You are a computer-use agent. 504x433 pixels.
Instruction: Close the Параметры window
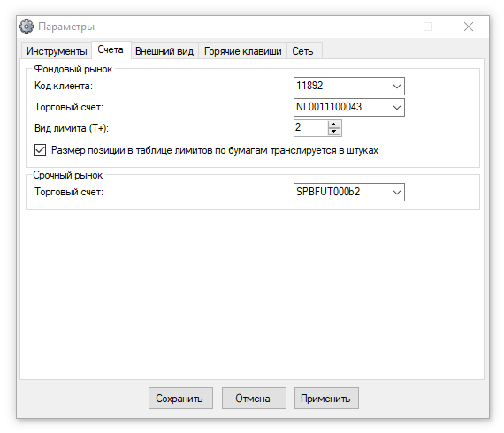469,27
